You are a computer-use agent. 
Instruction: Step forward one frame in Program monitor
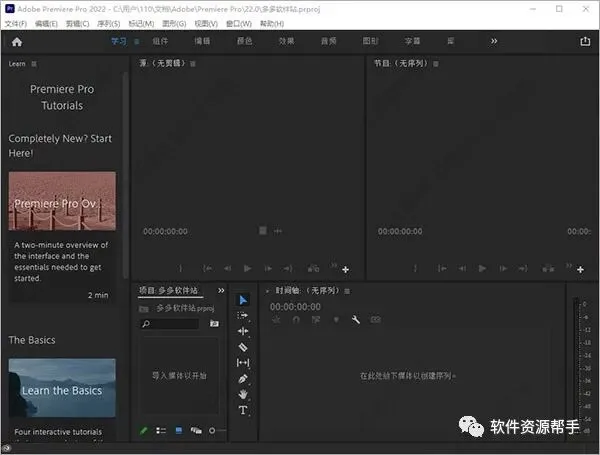503,269
